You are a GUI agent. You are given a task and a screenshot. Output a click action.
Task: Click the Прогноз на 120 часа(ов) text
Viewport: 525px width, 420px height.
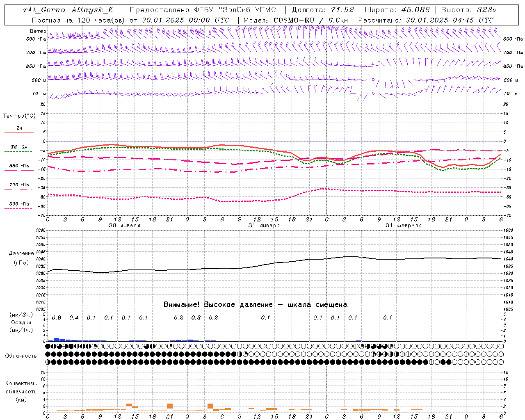pyautogui.click(x=79, y=20)
